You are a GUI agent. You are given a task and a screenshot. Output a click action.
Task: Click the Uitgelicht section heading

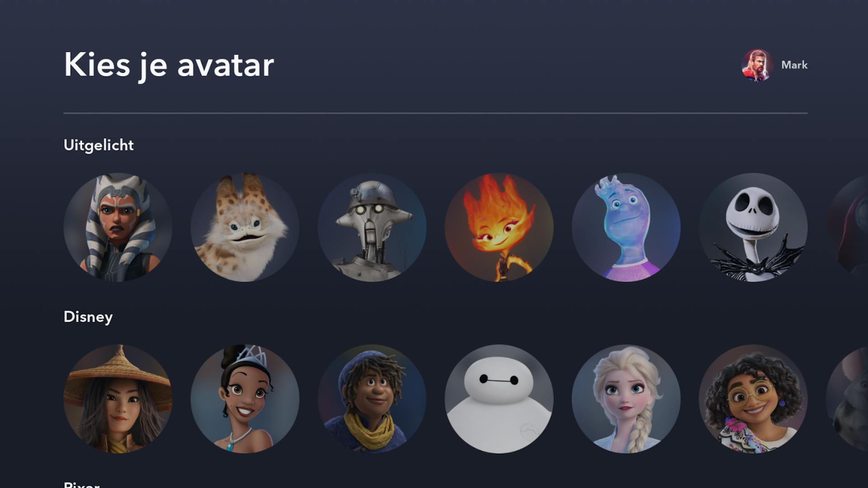[x=99, y=145]
